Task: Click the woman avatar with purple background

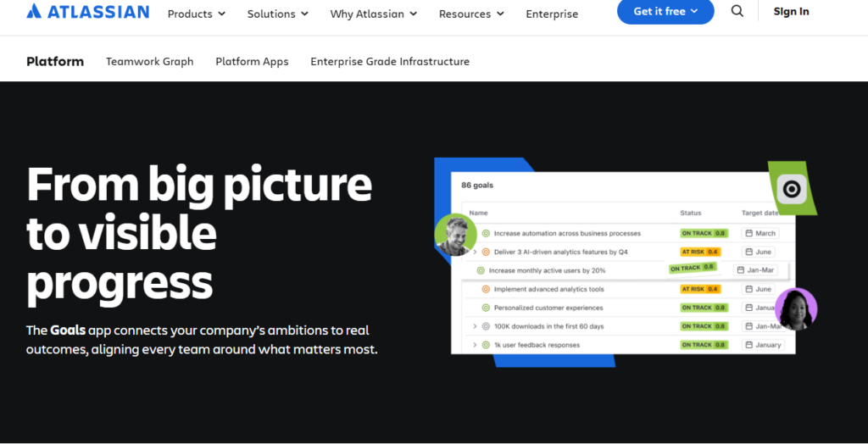Action: pos(796,309)
